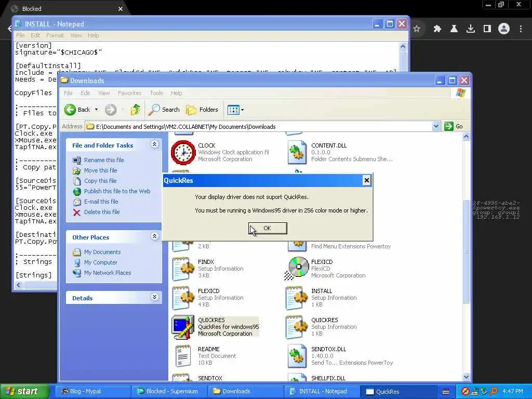Screen dimensions: 532x399
Task: Select the FINDX setup information icon
Action: click(183, 269)
